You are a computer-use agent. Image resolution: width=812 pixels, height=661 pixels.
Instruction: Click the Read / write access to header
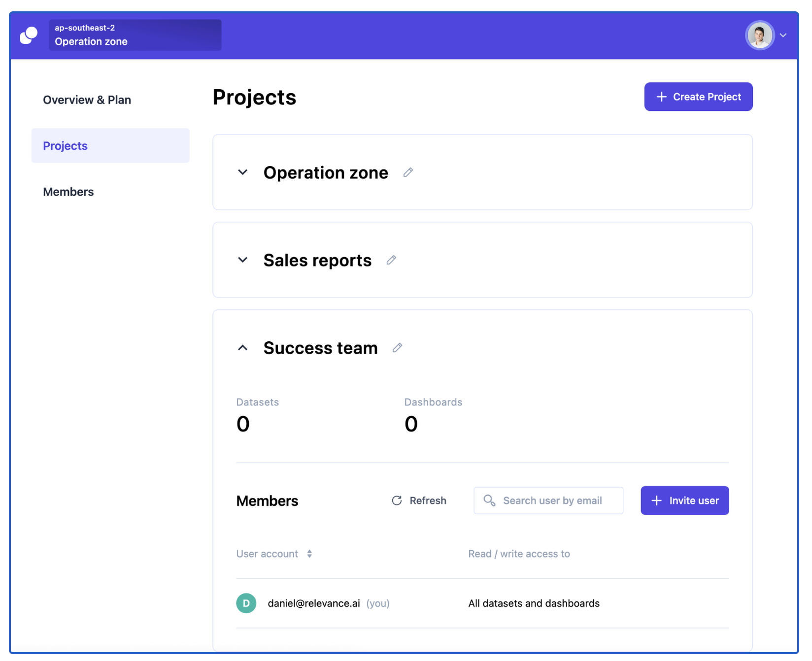519,554
